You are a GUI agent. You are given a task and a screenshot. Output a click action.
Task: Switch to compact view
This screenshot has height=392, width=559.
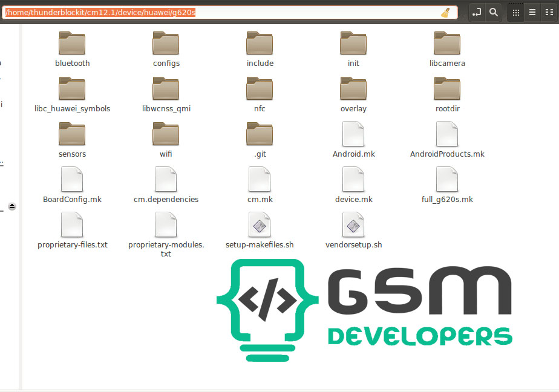click(549, 13)
